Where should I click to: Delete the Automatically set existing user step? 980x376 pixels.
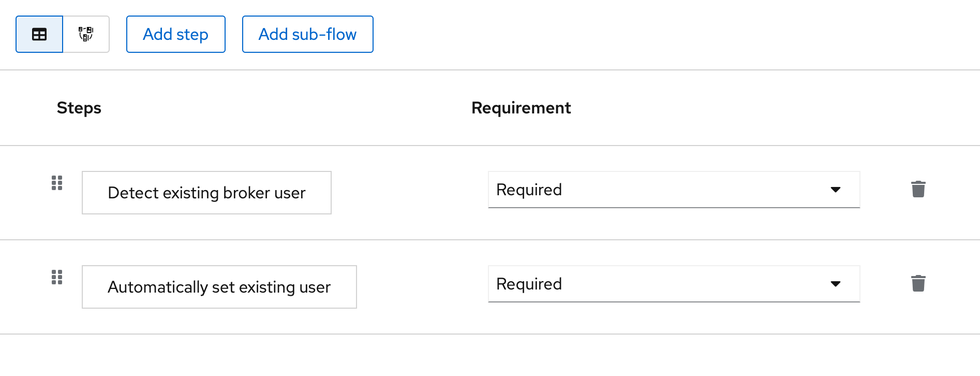pyautogui.click(x=918, y=283)
